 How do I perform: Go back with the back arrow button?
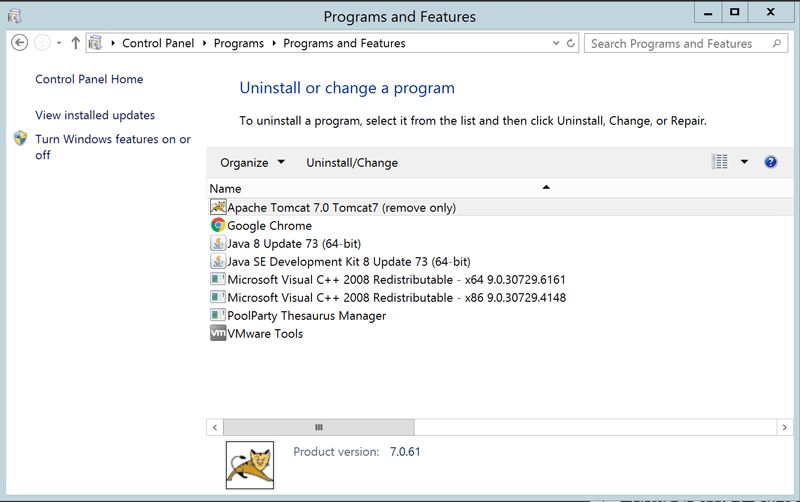pos(19,43)
